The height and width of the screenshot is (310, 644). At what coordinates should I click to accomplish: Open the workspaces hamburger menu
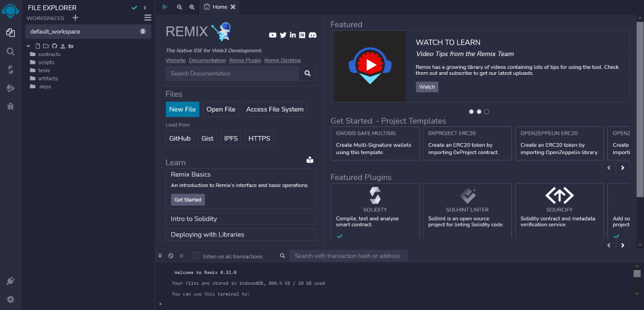147,17
